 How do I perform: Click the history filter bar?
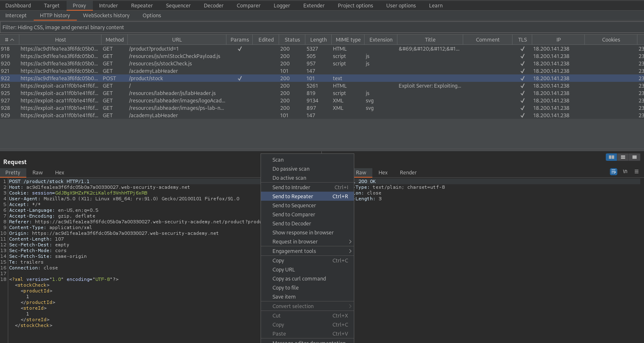[322, 27]
